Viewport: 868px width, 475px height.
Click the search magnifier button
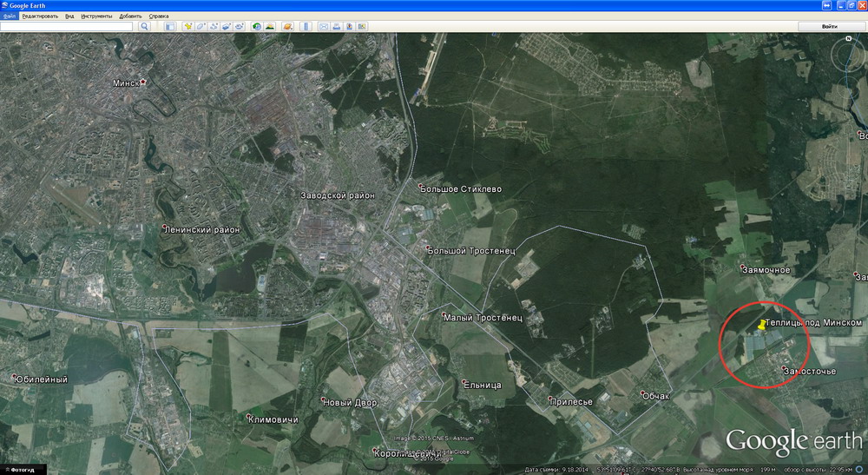click(x=144, y=26)
